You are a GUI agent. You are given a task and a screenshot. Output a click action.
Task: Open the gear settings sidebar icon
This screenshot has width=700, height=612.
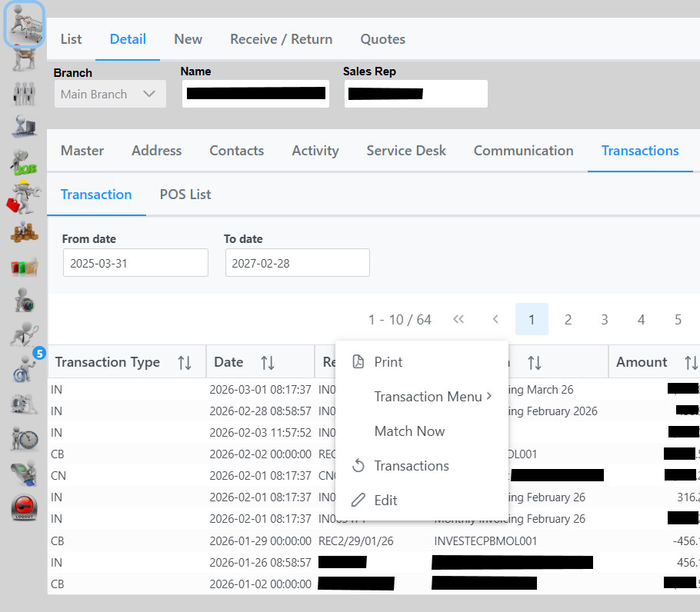click(25, 404)
